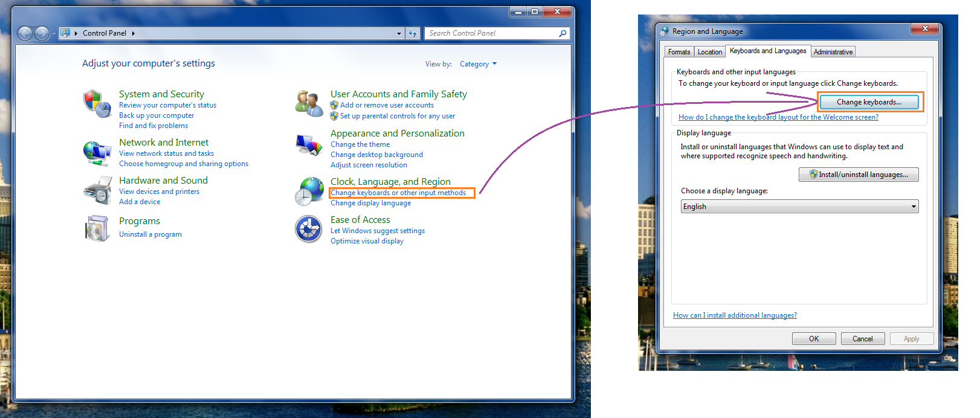Open the Network and Internet globe icon
The image size is (980, 418).
(x=97, y=153)
